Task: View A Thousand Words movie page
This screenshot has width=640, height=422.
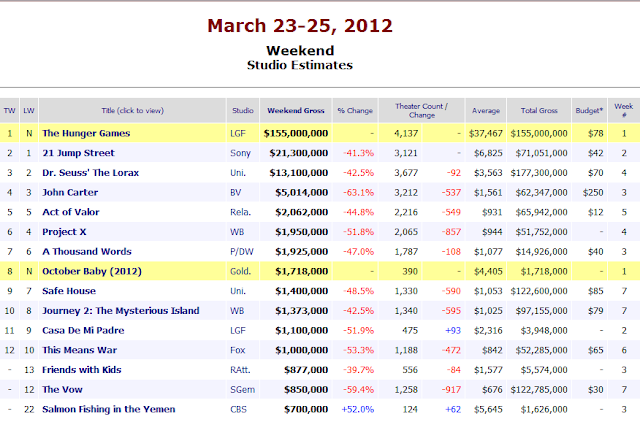Action: point(87,251)
